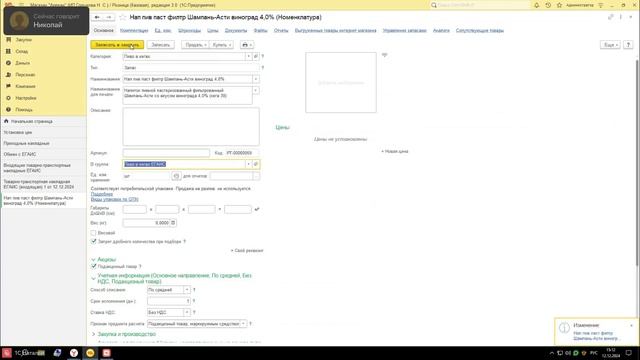This screenshot has height=360, width=640.
Task: Open Помощь section icon in sidebar
Action: tap(8, 109)
